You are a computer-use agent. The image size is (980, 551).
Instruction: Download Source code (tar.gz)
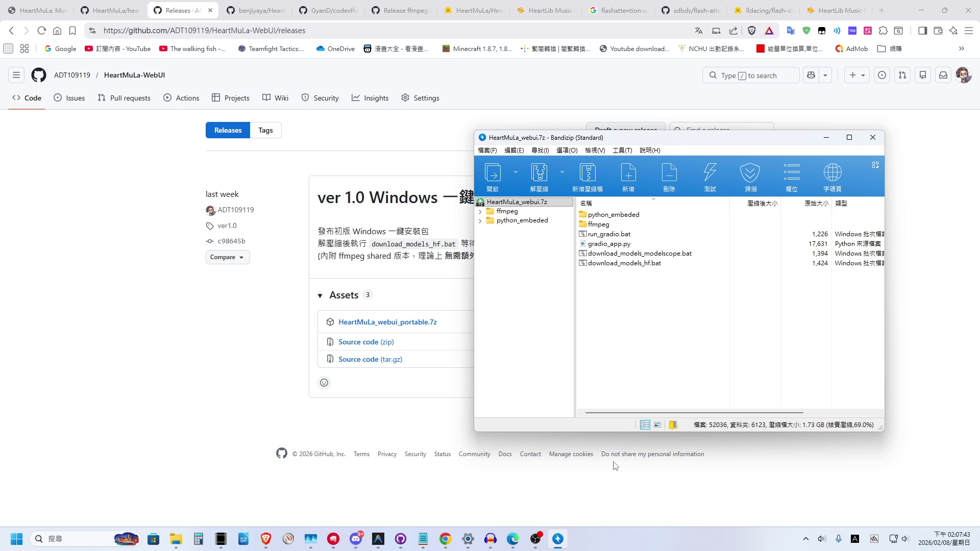coord(370,359)
